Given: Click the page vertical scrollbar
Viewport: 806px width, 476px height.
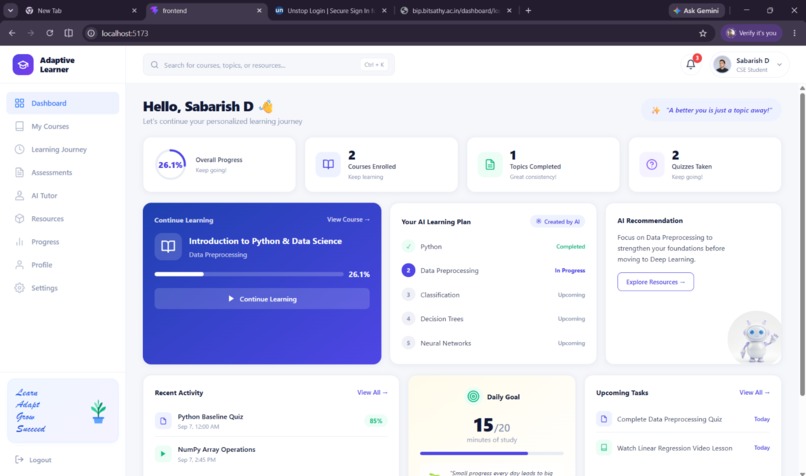Looking at the screenshot, I should pos(802,244).
